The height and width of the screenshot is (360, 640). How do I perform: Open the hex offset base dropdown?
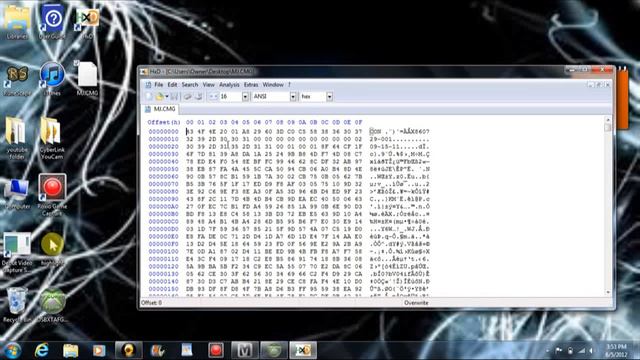[x=329, y=97]
